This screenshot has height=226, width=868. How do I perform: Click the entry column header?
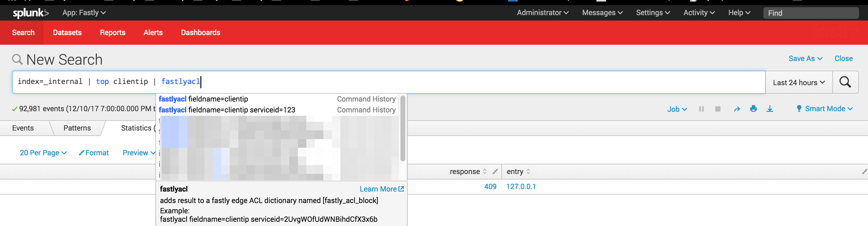tap(515, 171)
